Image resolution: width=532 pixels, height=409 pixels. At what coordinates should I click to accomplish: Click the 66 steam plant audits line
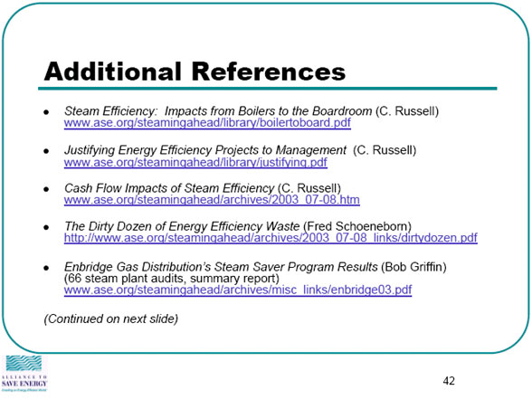172,279
